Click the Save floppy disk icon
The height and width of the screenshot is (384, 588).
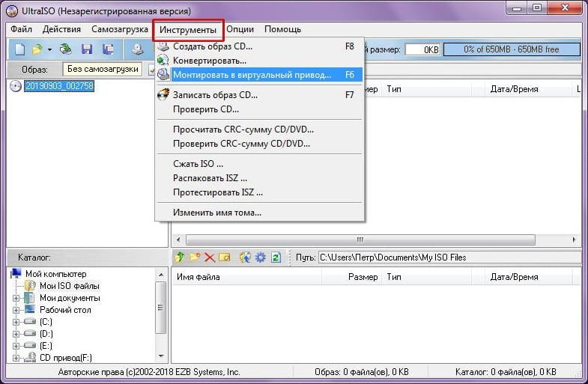pos(87,49)
